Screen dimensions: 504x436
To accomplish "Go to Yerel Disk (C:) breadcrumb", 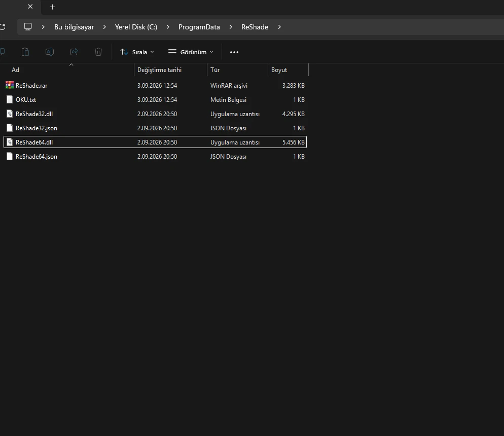I will pos(136,27).
